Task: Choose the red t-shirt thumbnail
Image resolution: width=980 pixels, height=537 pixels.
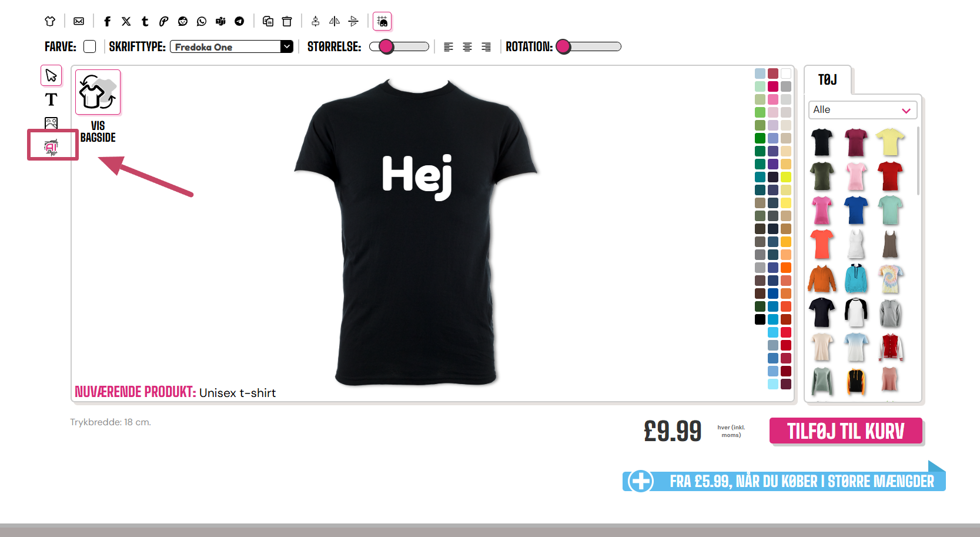Action: pos(890,176)
